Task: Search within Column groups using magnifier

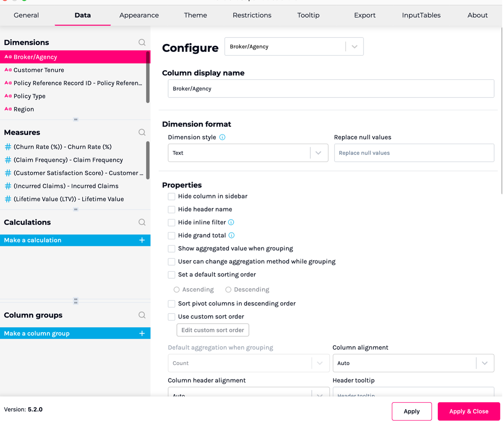Action: [x=142, y=315]
